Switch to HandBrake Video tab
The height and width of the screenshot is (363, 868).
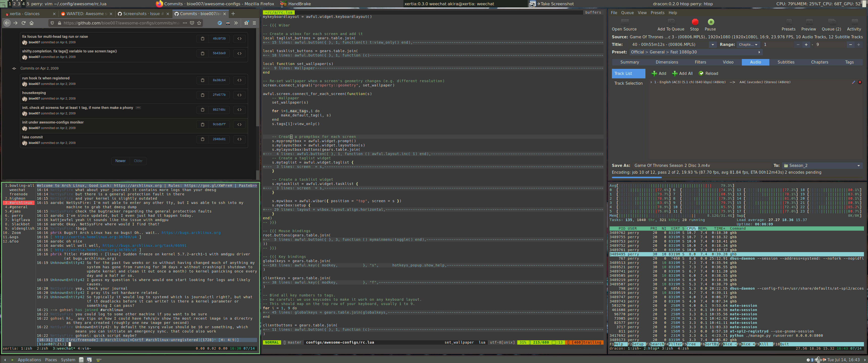coord(728,62)
